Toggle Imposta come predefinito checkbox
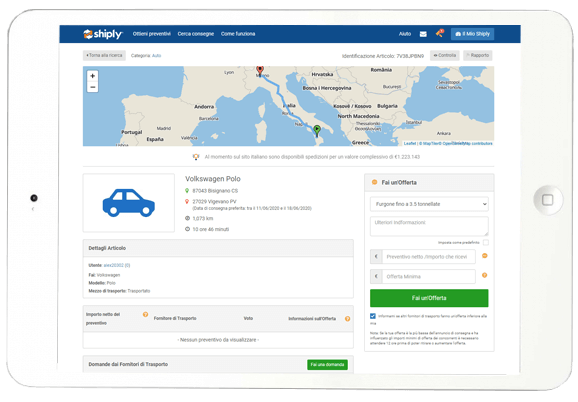The height and width of the screenshot is (402, 578). pyautogui.click(x=486, y=242)
